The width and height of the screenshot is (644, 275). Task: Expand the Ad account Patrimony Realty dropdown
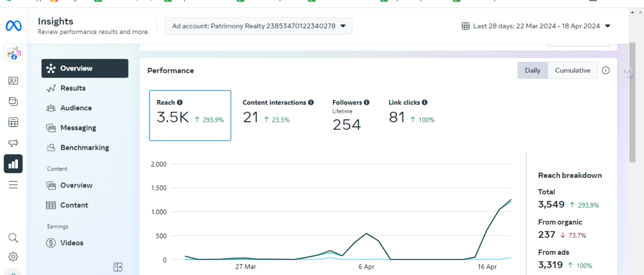pos(258,26)
